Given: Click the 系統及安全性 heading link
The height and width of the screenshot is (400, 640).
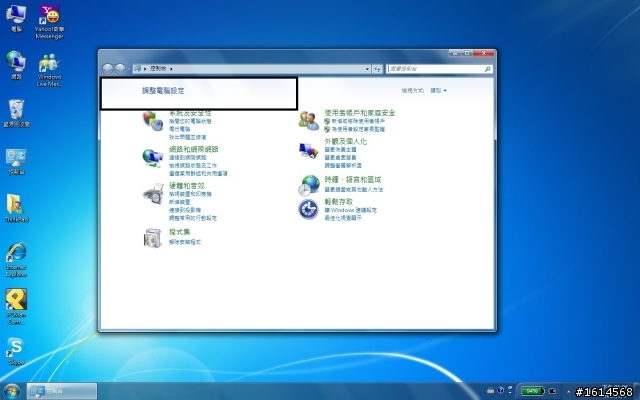Looking at the screenshot, I should (x=190, y=113).
